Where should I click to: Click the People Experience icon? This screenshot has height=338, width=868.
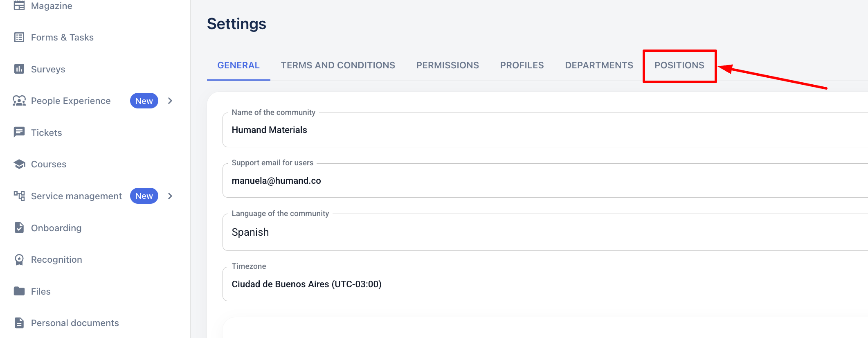pyautogui.click(x=19, y=101)
